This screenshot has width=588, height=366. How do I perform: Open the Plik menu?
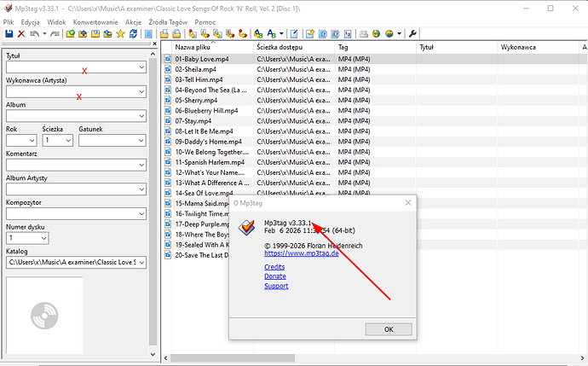[9, 22]
